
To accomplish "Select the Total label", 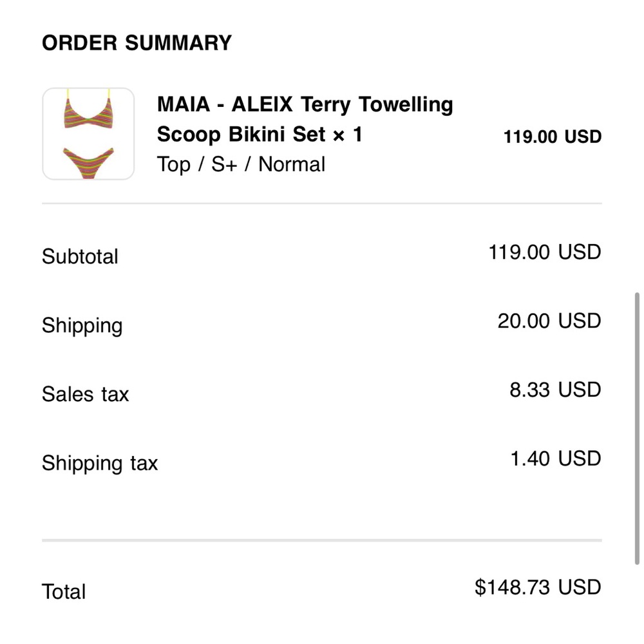I will point(64,592).
